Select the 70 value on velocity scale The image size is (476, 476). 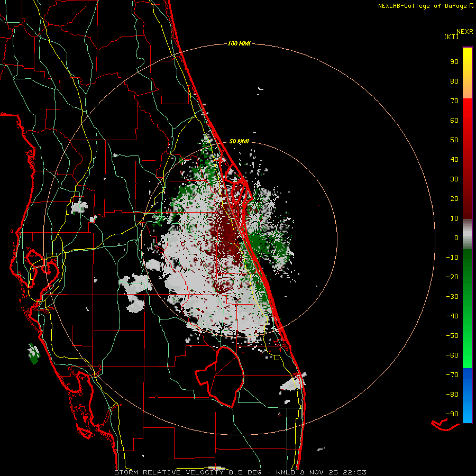pos(454,101)
